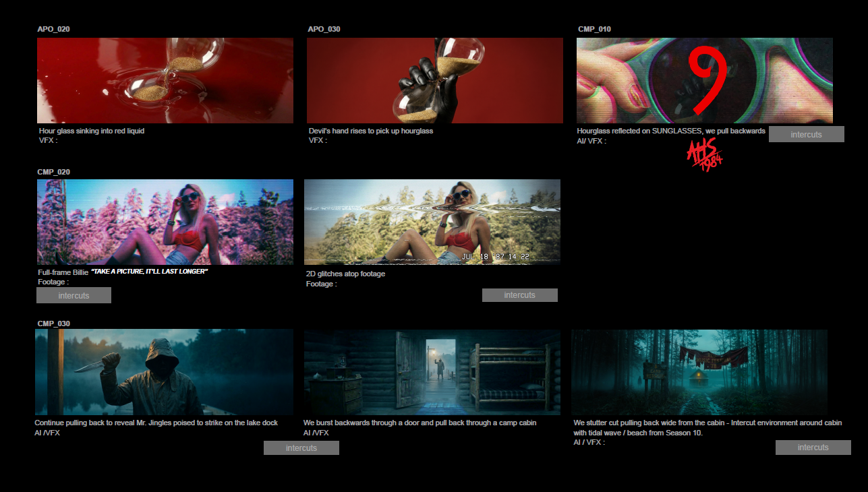
Task: Click the caption about Mr. Jingles on the lake dock
Action: pyautogui.click(x=156, y=423)
